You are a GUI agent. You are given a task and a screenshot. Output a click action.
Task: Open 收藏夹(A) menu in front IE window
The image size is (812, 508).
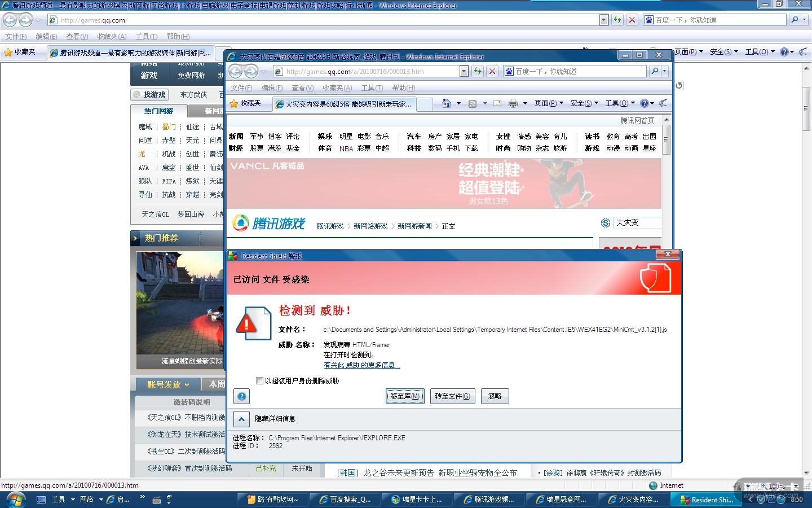click(x=337, y=88)
